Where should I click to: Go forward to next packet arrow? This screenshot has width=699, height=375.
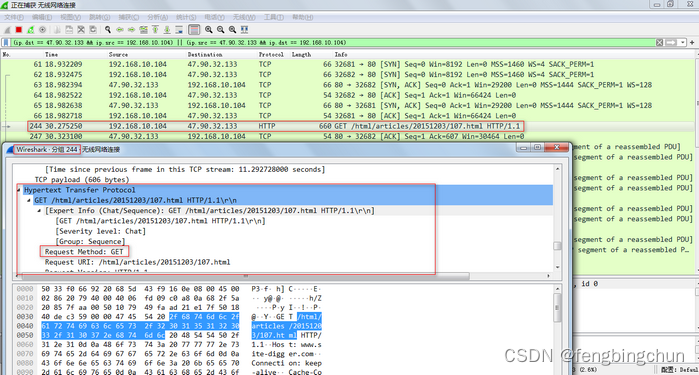pyautogui.click(x=132, y=30)
